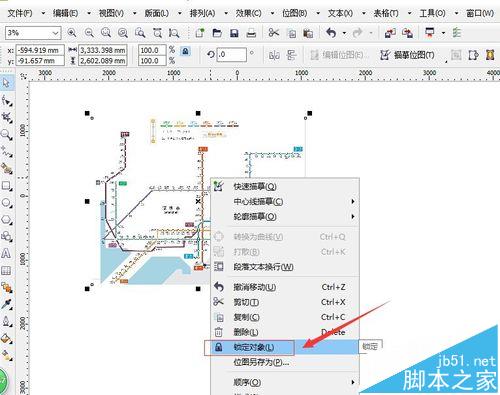The width and height of the screenshot is (500, 395).
Task: Select the Table tool
Action: click(x=6, y=271)
